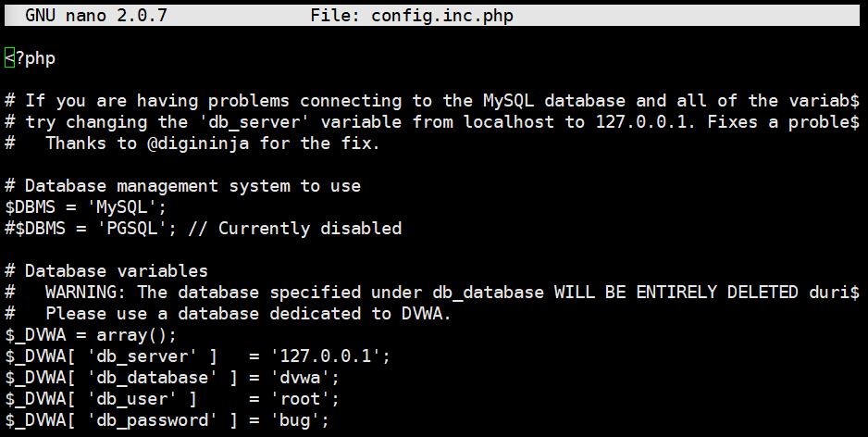Click the 'DVWA.' word ending the Please-use line
Screen dimensions: 868x437
coord(427,314)
